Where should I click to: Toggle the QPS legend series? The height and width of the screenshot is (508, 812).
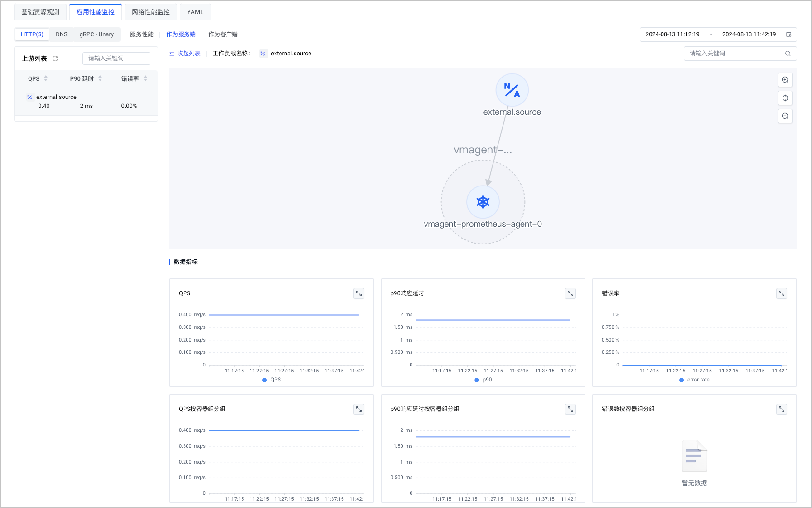pos(271,380)
